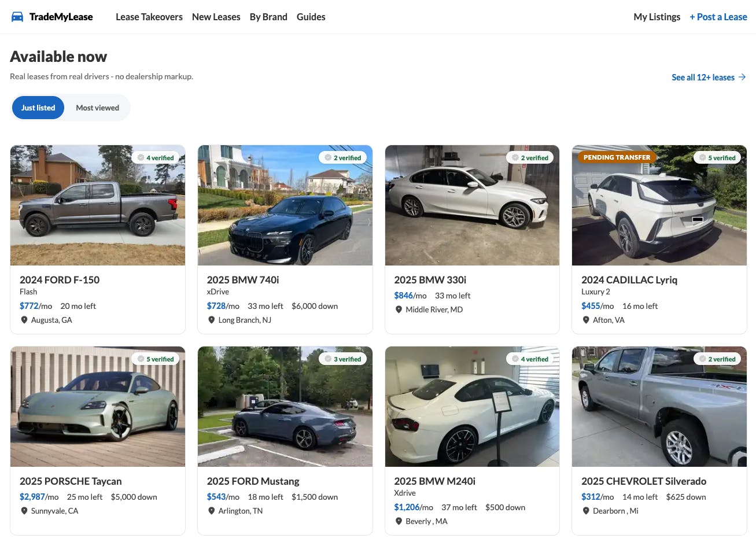Switch to Most viewed toggle
Screen dimensions: 756x542
[x=97, y=108]
